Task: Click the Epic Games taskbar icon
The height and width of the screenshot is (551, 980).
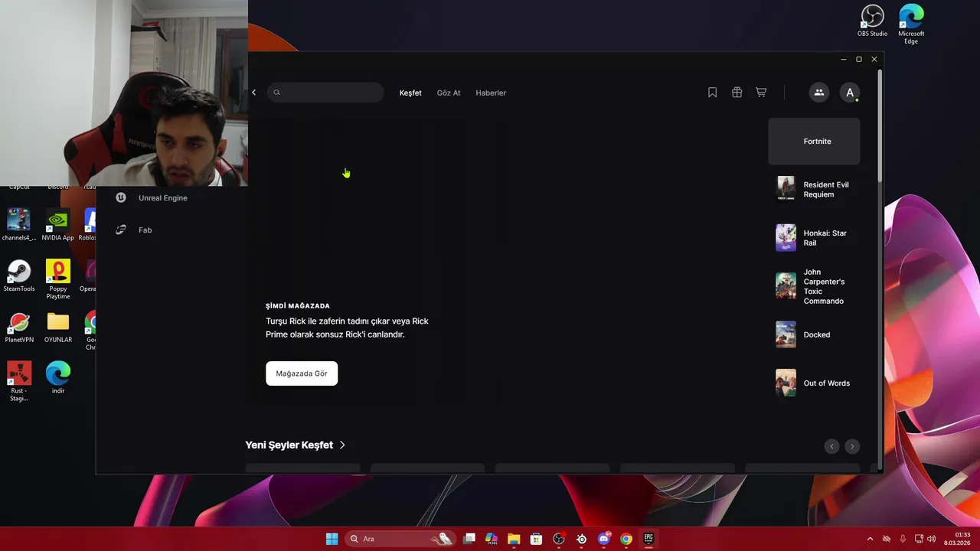Action: click(x=648, y=539)
